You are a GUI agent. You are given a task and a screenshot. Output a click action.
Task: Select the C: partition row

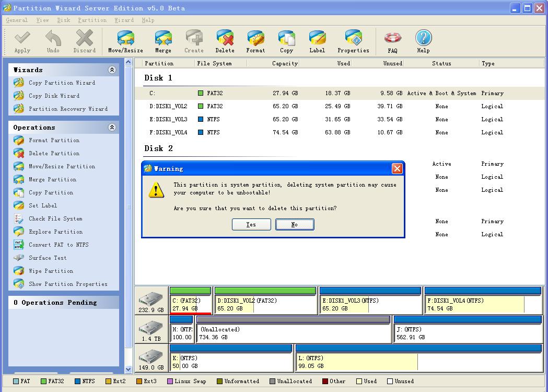point(339,94)
